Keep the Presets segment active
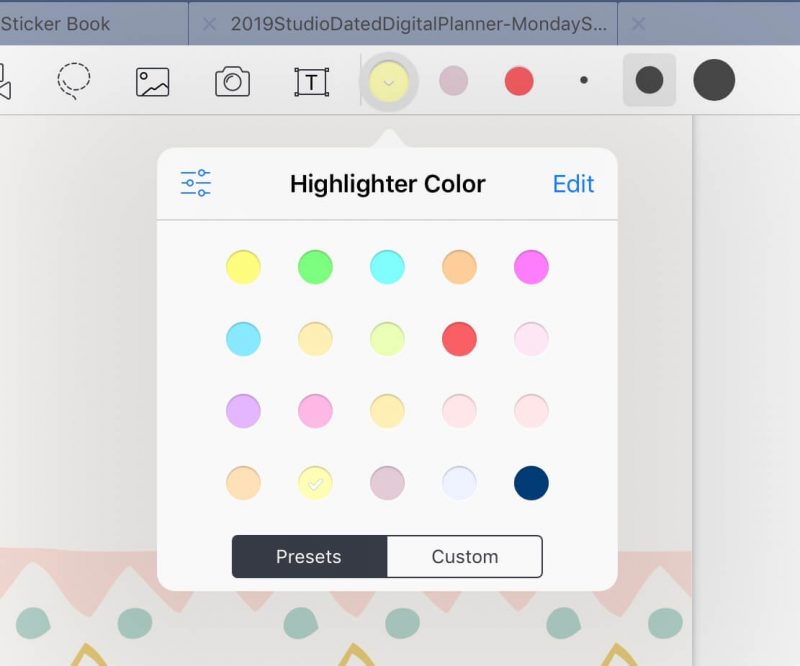800x666 pixels. click(x=310, y=556)
